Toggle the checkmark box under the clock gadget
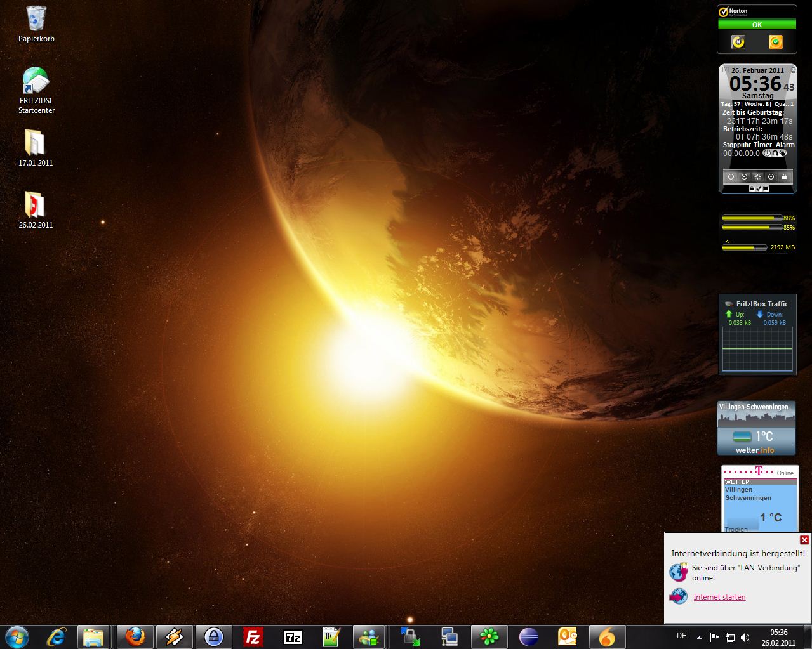 point(759,188)
